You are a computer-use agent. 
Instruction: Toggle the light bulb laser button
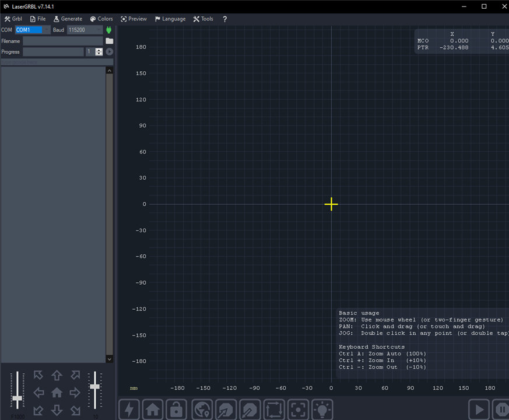point(322,409)
